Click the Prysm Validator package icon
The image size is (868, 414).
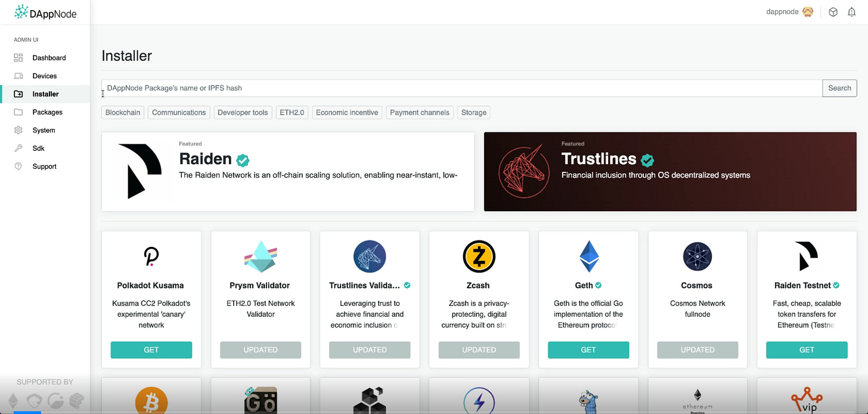[261, 257]
